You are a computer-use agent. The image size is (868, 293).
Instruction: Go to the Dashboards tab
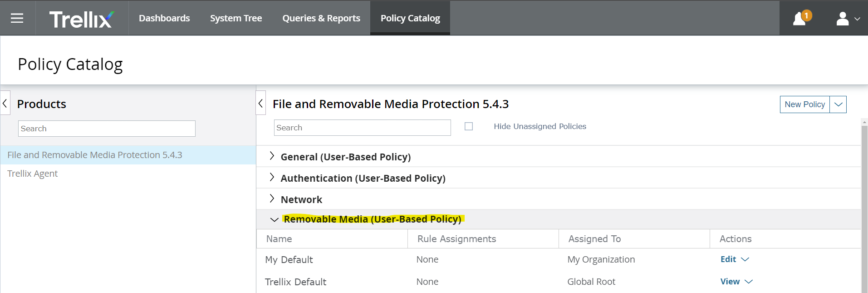[x=164, y=18]
